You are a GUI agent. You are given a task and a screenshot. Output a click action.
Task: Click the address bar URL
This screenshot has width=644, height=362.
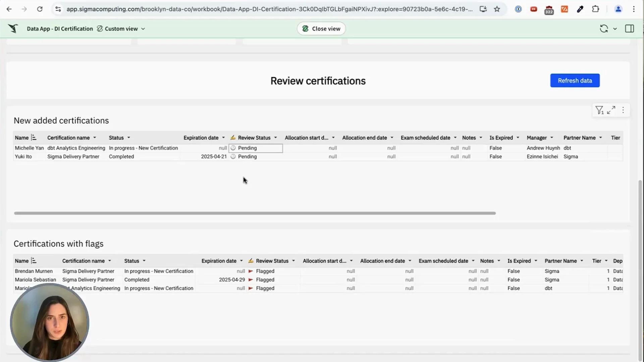[x=269, y=9]
